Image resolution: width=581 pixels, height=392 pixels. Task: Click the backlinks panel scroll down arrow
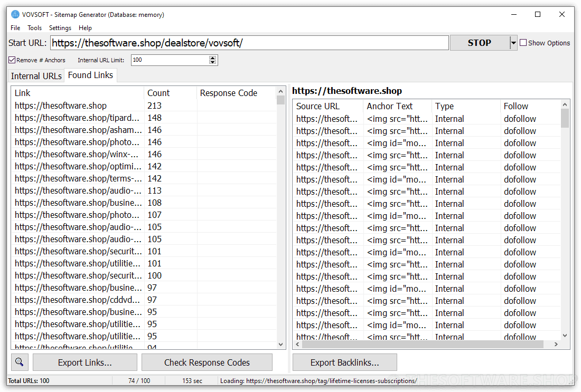click(x=565, y=336)
